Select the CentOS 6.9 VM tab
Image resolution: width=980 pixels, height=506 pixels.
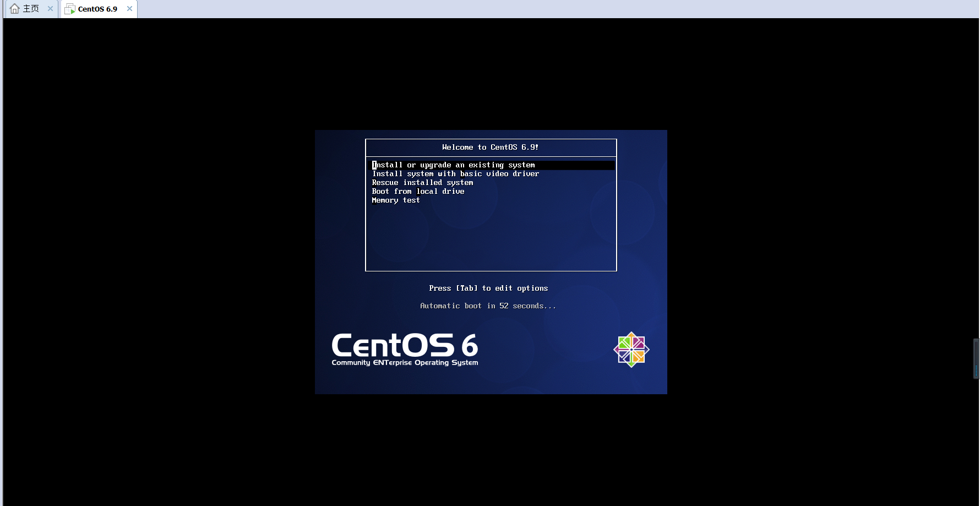[x=98, y=9]
